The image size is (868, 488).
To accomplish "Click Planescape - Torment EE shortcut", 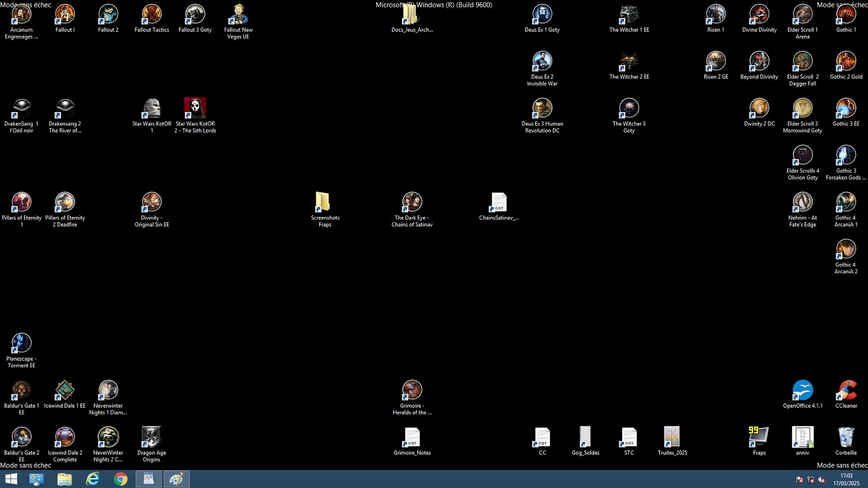I will tap(22, 343).
